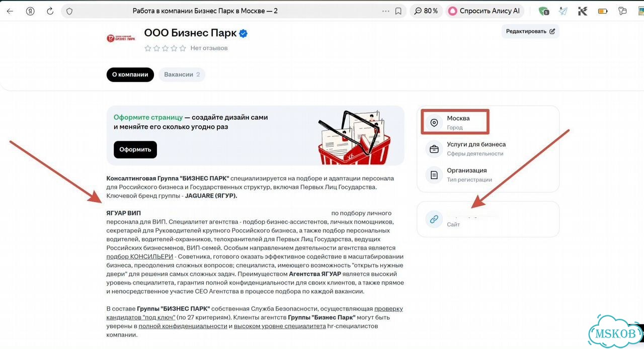The height and width of the screenshot is (349, 644).
Task: Click the Редактировать edit button
Action: coord(530,31)
